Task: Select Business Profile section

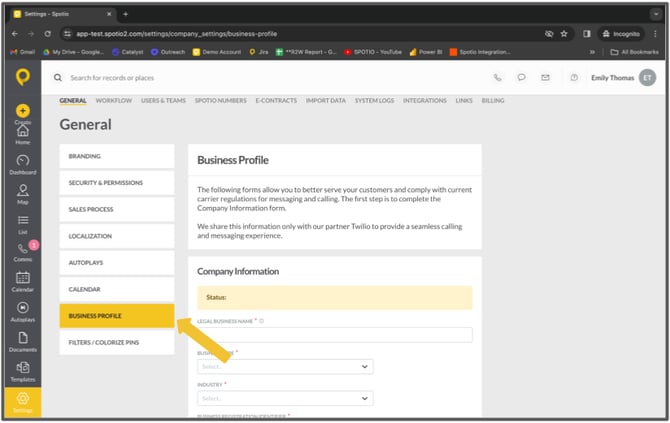Action: [x=117, y=316]
